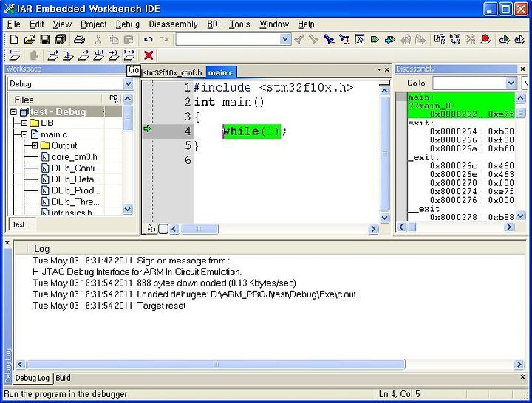Create a new document with the New icon
The image size is (532, 403).
[x=14, y=40]
